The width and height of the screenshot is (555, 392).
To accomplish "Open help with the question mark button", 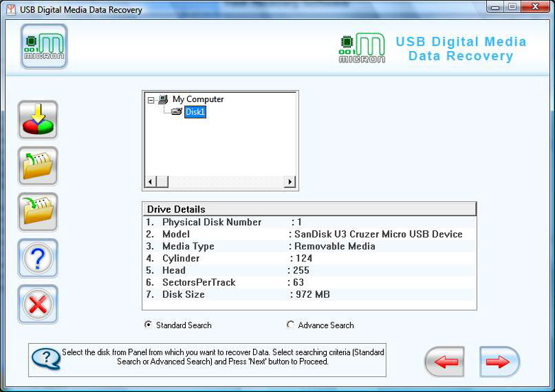I will (38, 258).
